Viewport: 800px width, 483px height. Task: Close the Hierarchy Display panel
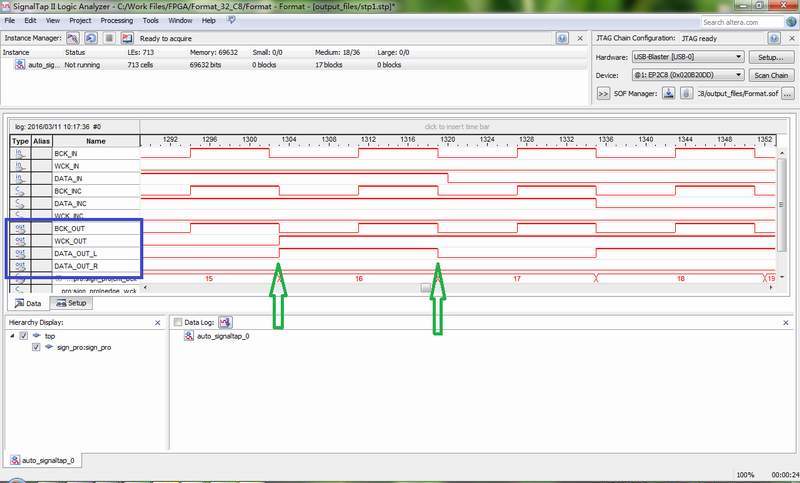coord(158,323)
